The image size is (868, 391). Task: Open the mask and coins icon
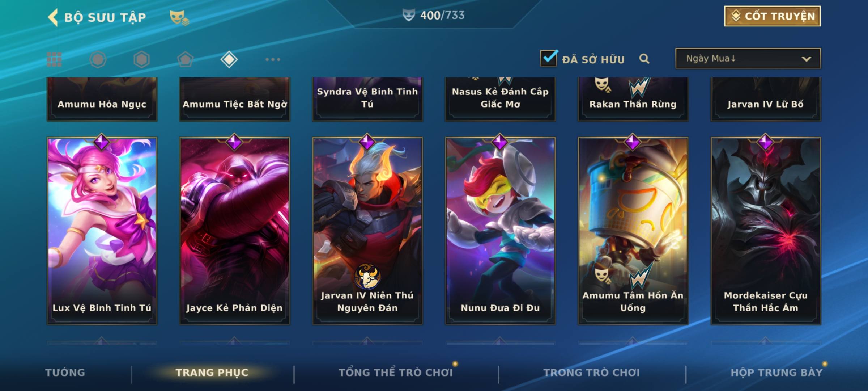(179, 17)
